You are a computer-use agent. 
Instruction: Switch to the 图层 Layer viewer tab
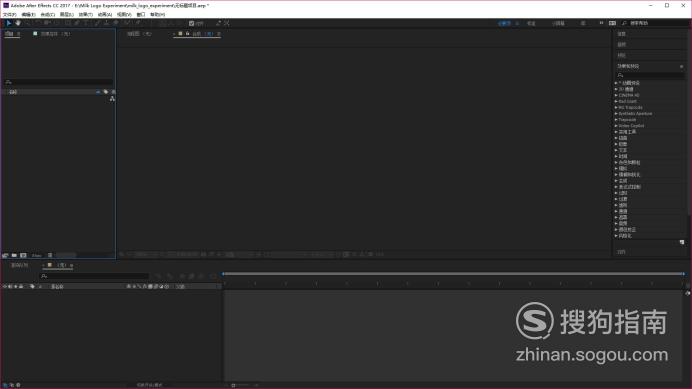[139, 34]
